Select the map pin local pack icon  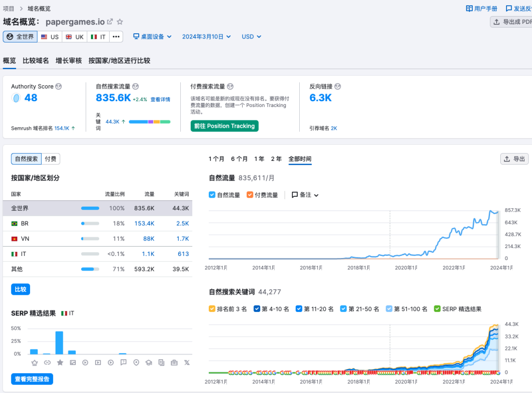[x=136, y=362]
